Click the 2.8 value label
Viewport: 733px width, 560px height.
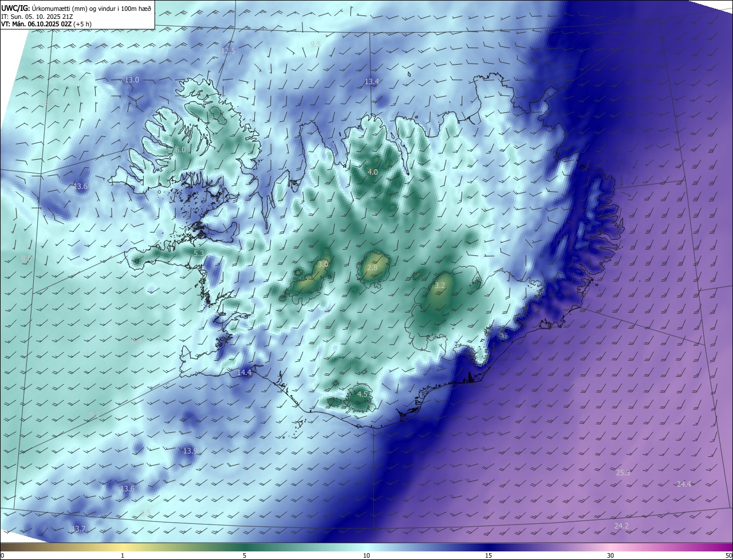coord(372,267)
